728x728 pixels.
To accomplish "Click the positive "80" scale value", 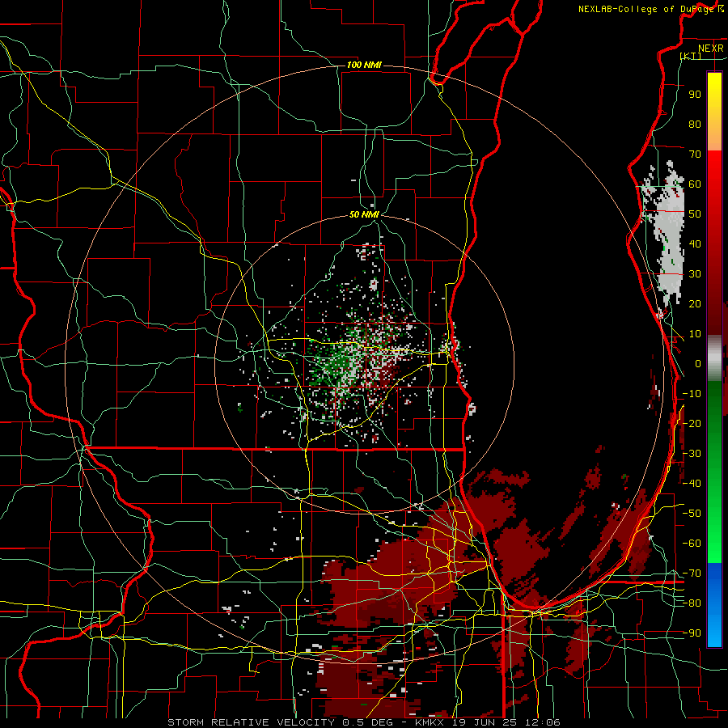I will (695, 124).
